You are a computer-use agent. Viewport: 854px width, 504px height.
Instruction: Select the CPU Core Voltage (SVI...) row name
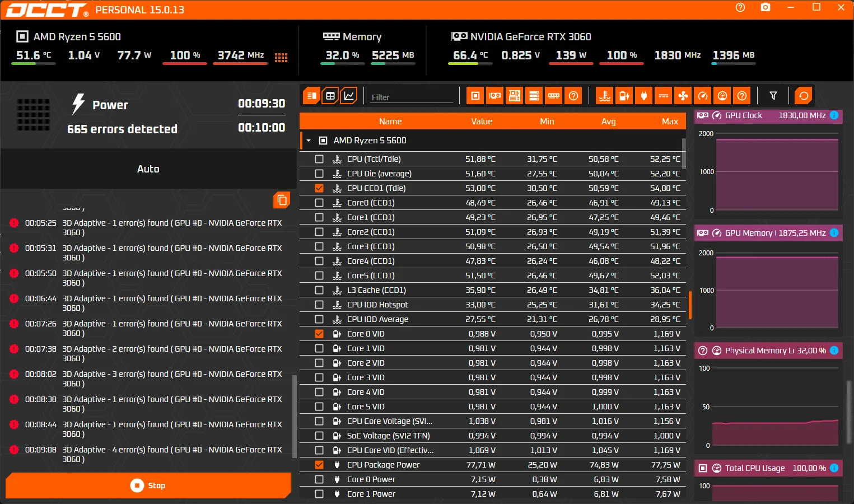pyautogui.click(x=390, y=421)
